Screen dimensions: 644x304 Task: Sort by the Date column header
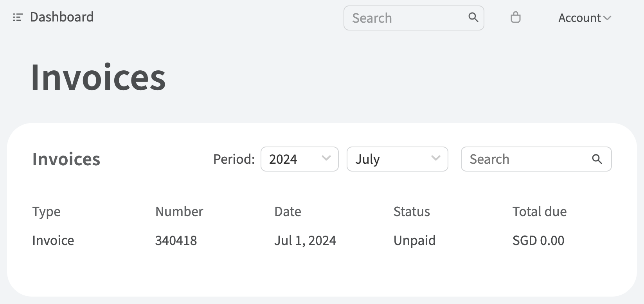(288, 211)
